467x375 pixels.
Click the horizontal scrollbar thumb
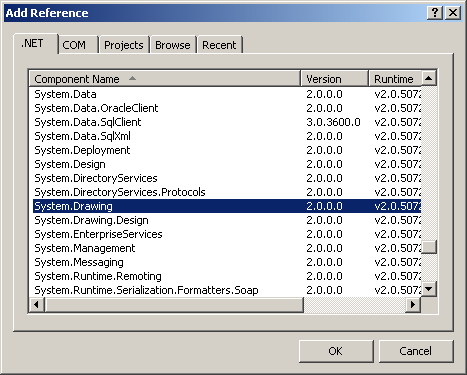pyautogui.click(x=174, y=305)
